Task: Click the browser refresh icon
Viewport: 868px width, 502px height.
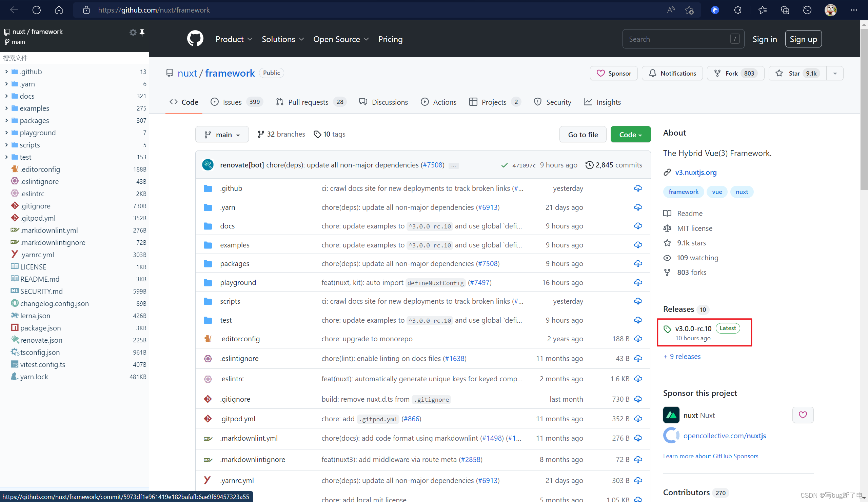Action: 37,10
